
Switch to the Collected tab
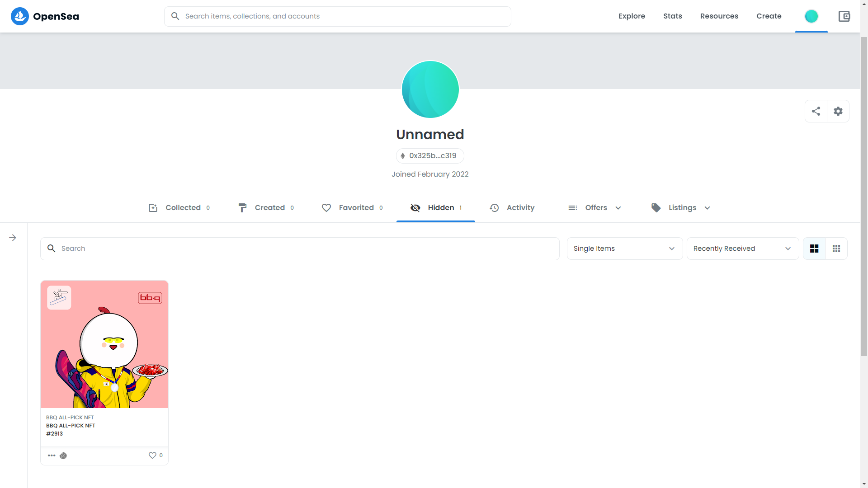click(x=179, y=208)
